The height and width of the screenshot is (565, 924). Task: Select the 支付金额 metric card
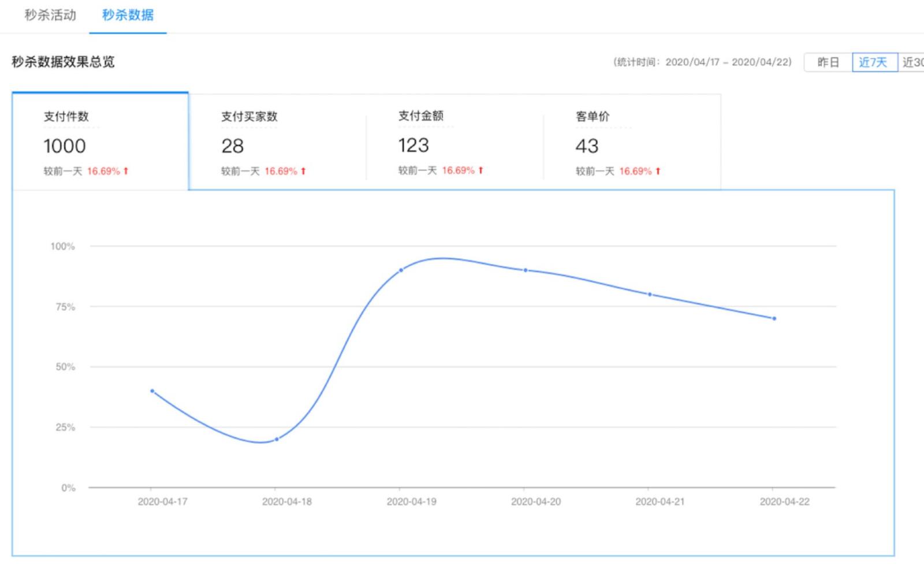(x=454, y=142)
